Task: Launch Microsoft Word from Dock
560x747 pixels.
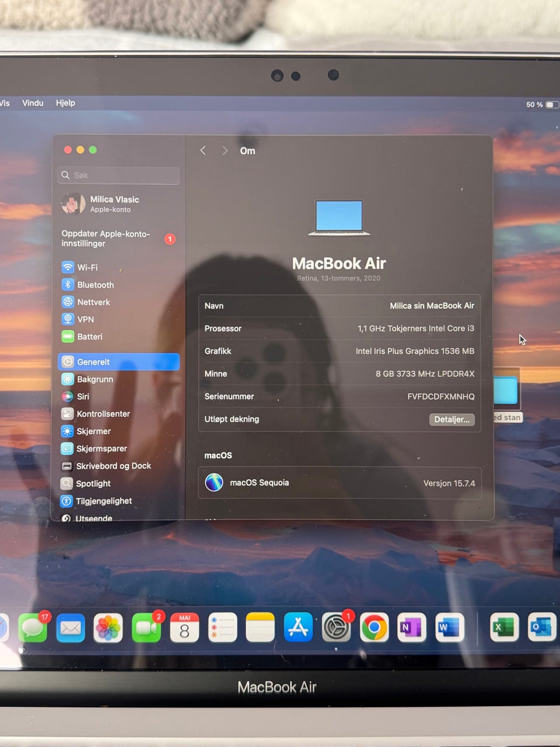Action: [450, 627]
